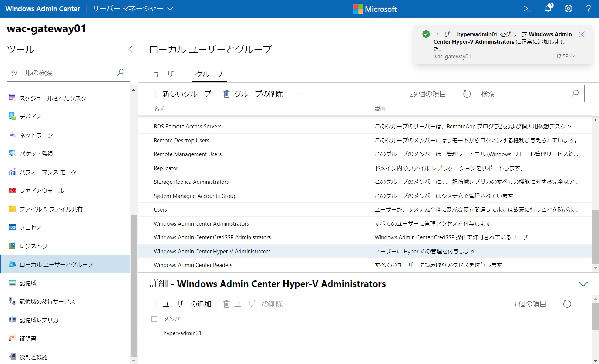
Task: Open Roles and features tool (役割と機能)
Action: click(x=65, y=357)
